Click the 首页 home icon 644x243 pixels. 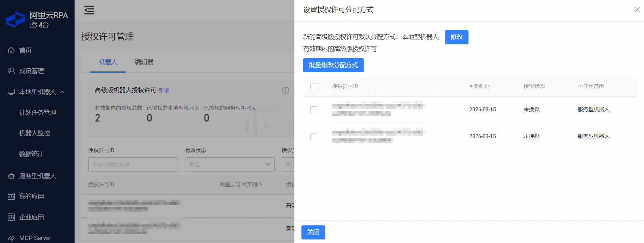point(11,50)
